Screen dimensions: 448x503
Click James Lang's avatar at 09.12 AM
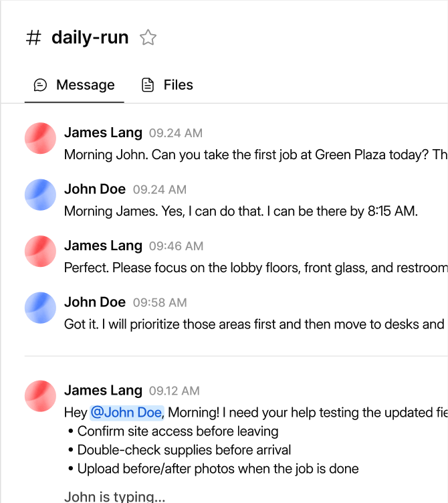40,396
